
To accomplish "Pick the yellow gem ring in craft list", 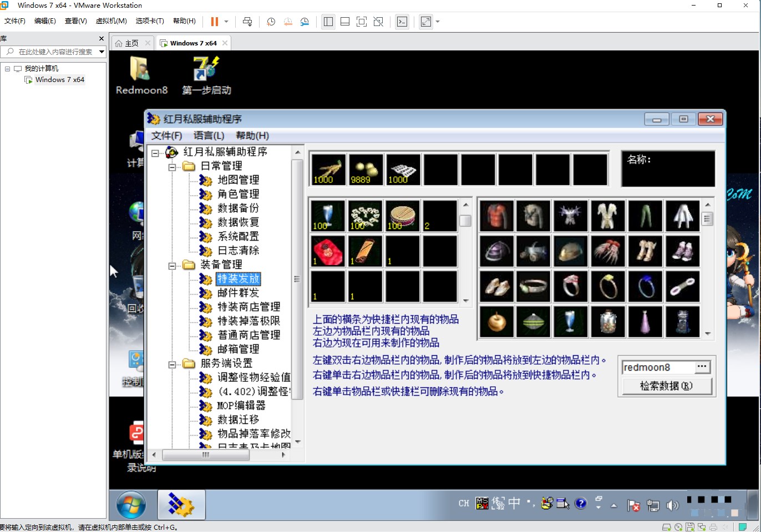I will (x=608, y=287).
